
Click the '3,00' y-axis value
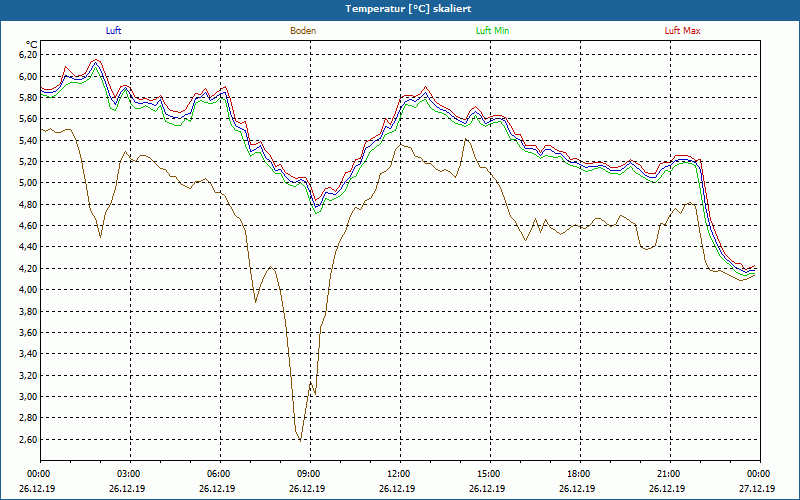tap(29, 396)
